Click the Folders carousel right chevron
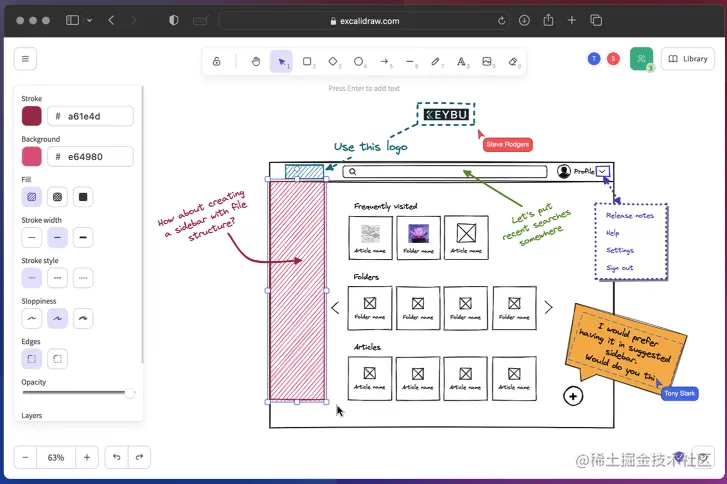This screenshot has height=484, width=727. [548, 307]
